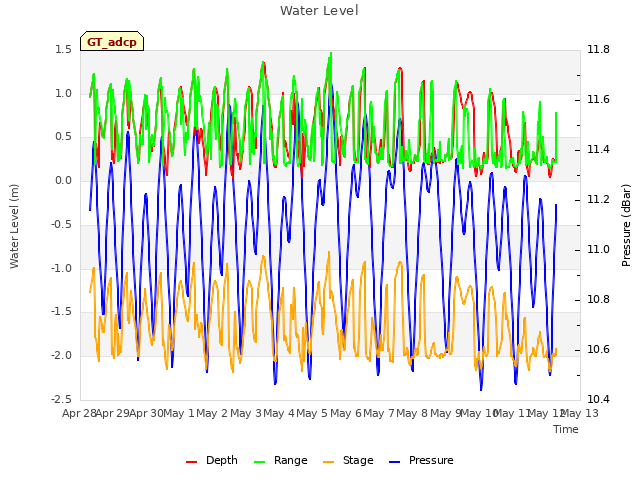
Task: Click the May 8 date tick label
Action: point(412,413)
